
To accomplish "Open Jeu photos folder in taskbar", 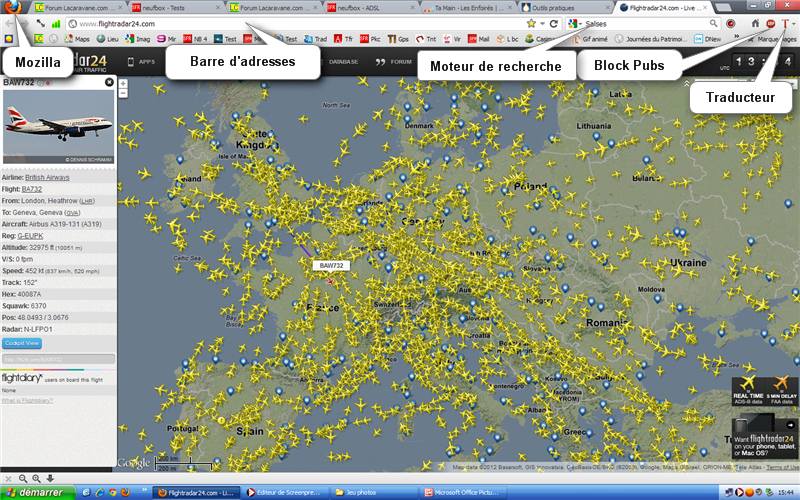I will coord(374,492).
